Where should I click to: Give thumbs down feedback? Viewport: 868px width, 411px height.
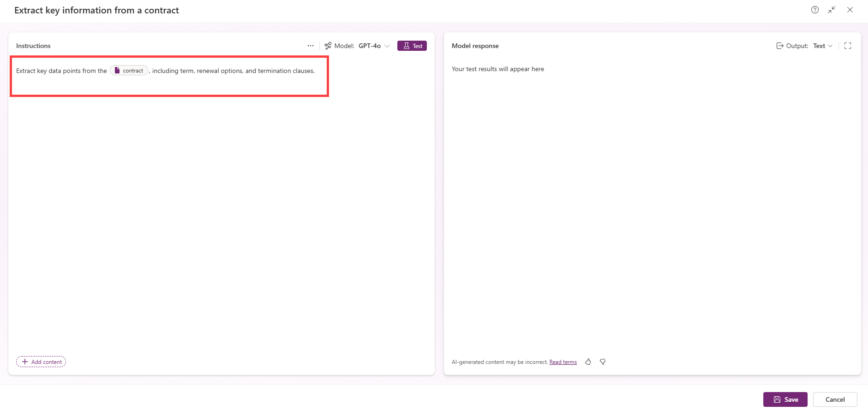[x=603, y=362]
